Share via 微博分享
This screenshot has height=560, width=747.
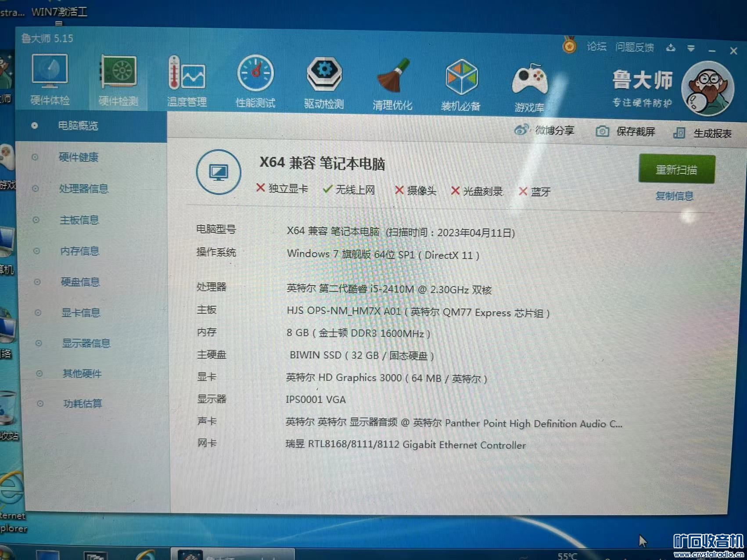click(x=544, y=130)
